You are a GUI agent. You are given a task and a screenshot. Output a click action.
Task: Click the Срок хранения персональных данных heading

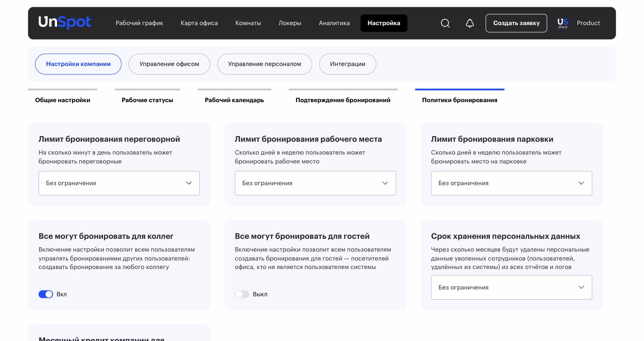click(x=506, y=236)
